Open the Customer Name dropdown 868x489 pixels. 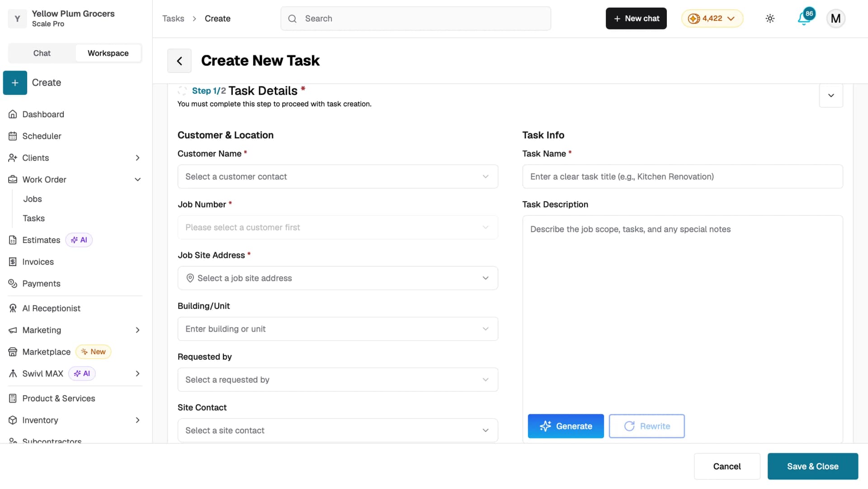[338, 176]
